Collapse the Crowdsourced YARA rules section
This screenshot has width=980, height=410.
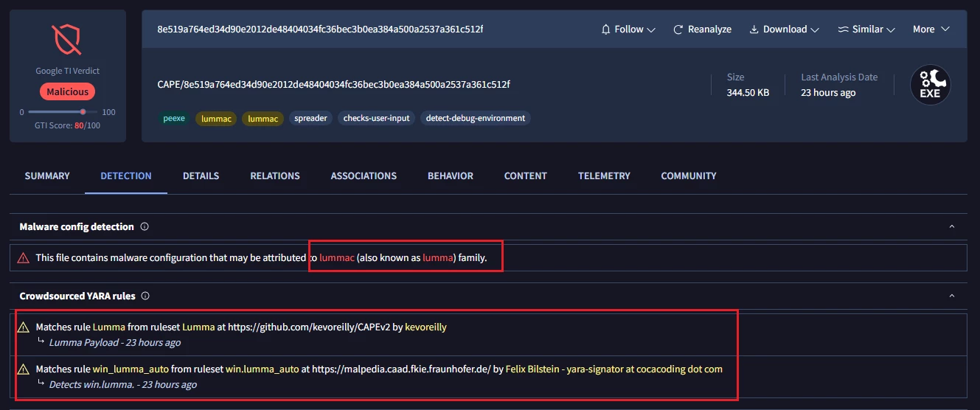point(952,296)
